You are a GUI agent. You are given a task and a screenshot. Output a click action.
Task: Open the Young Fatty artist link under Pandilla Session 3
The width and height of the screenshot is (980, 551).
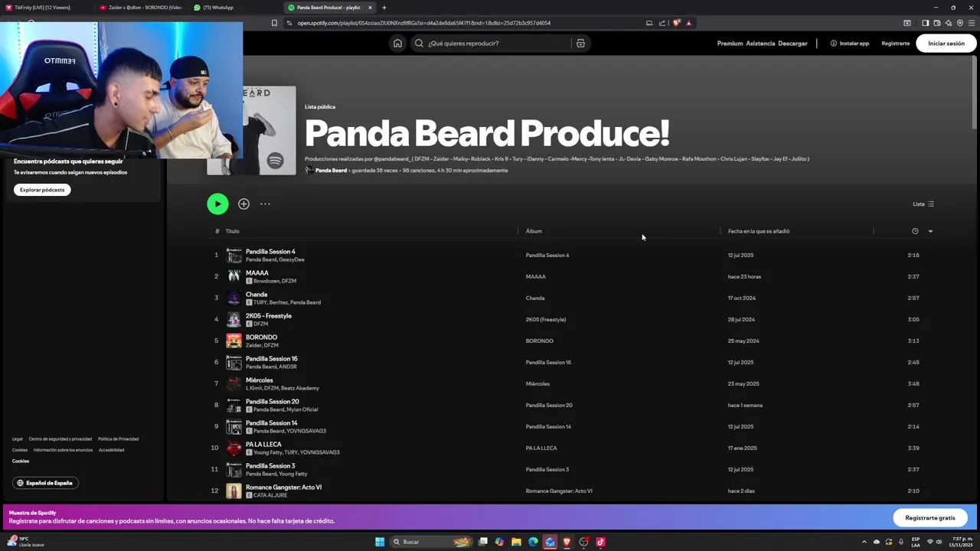tap(293, 474)
